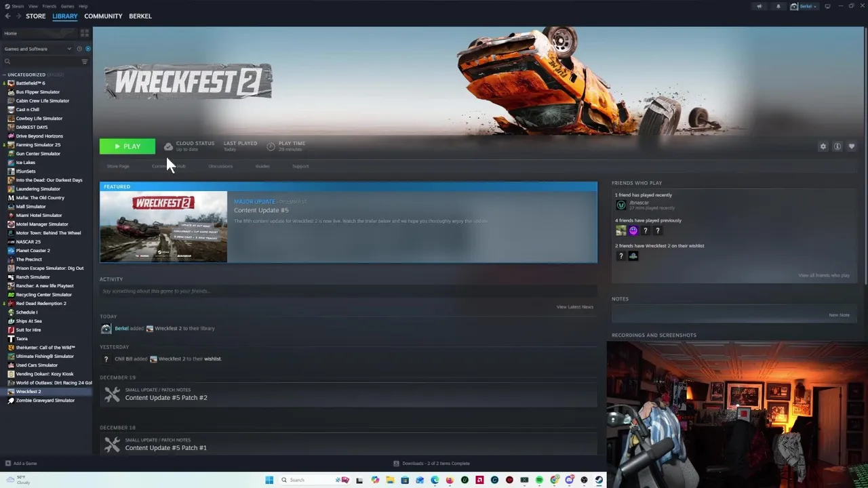
Task: Open the game info icon
Action: click(x=837, y=146)
